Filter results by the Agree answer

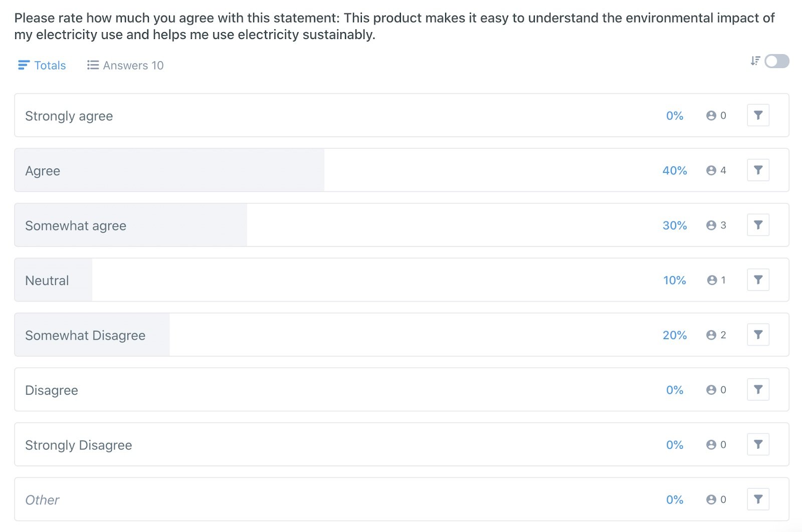tap(758, 170)
